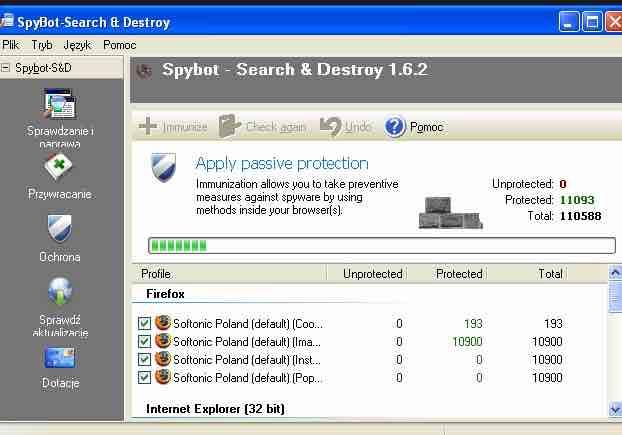622x435 pixels.
Task: Click the Spybot logo icon in header banner
Action: pyautogui.click(x=144, y=71)
